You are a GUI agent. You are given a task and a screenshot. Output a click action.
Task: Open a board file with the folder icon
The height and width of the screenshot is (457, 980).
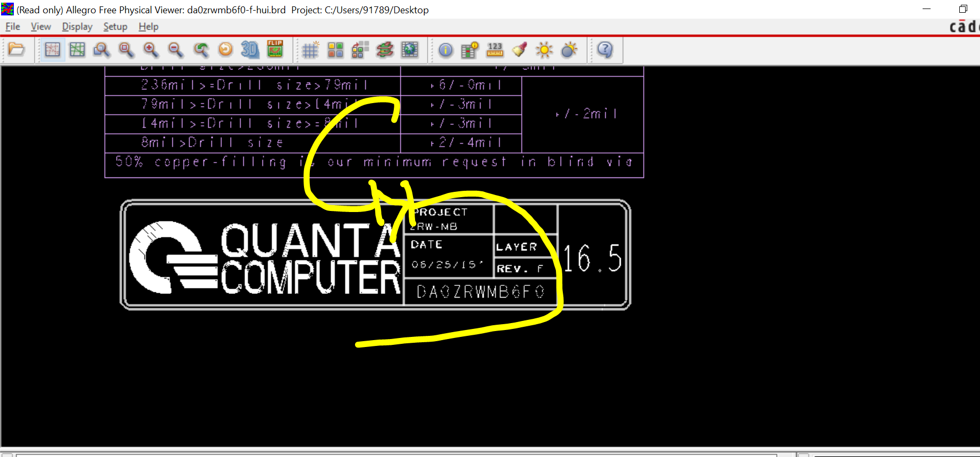16,50
